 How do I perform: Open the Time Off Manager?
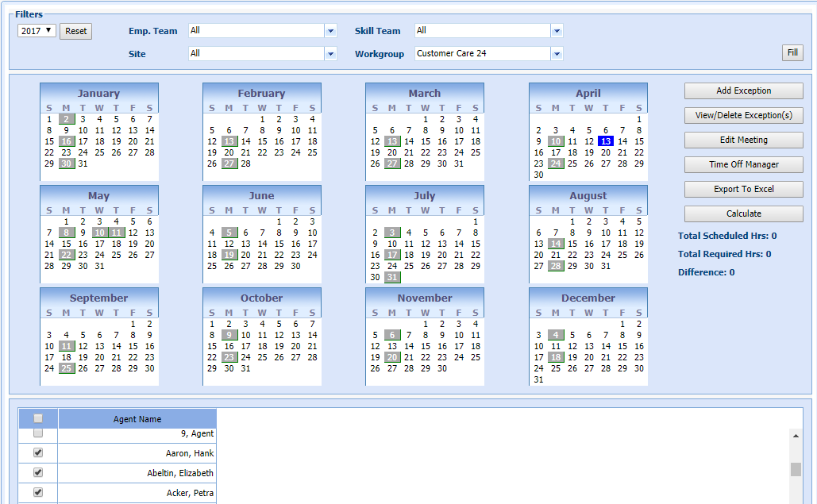click(743, 165)
